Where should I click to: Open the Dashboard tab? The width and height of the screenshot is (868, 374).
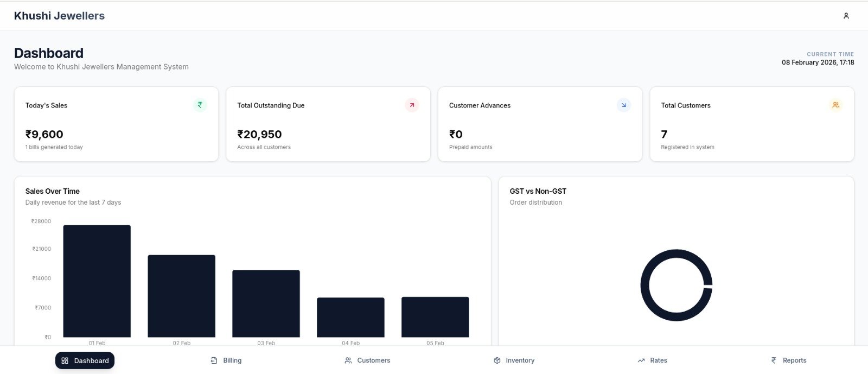click(85, 360)
